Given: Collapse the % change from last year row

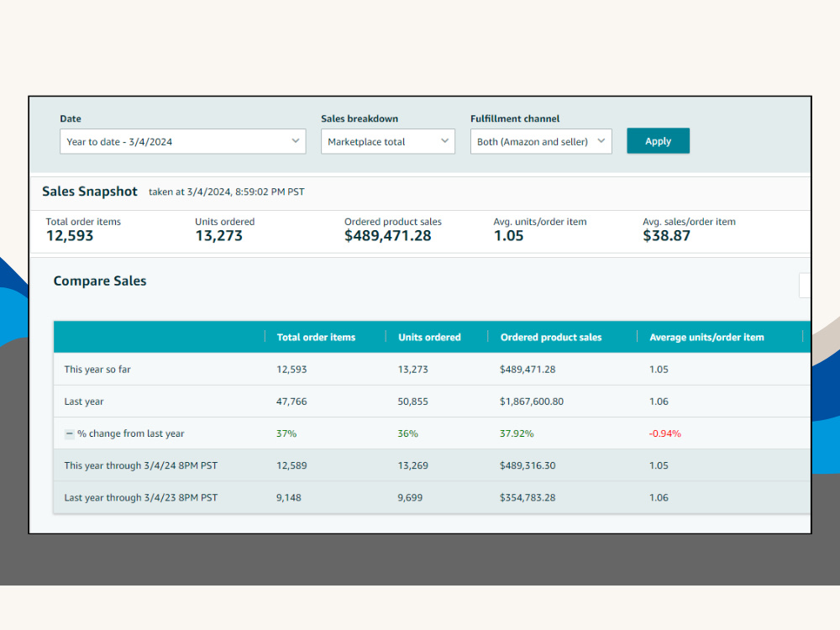Looking at the screenshot, I should tap(70, 434).
